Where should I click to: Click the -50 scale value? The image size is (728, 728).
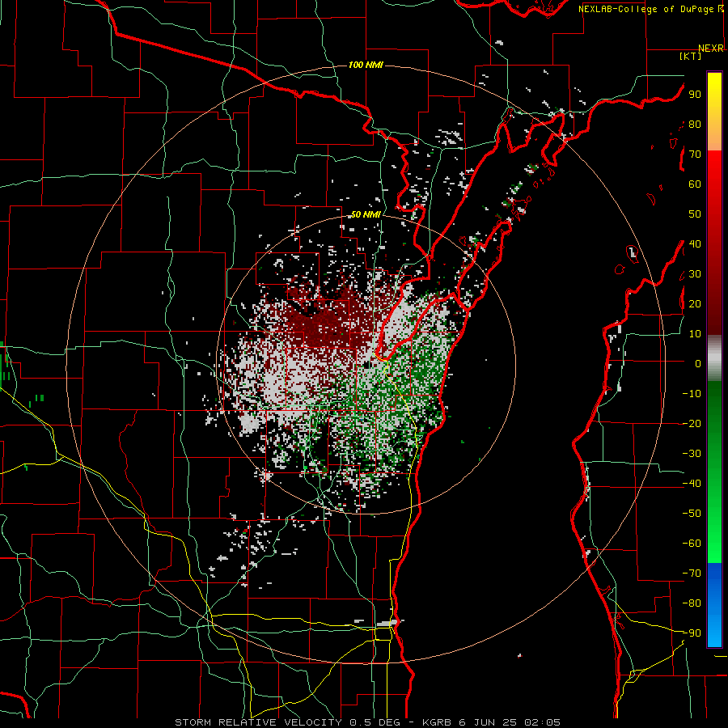[692, 514]
